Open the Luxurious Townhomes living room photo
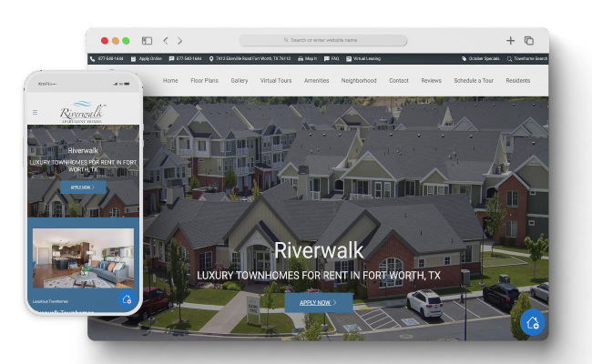This screenshot has height=364, width=592. (83, 258)
